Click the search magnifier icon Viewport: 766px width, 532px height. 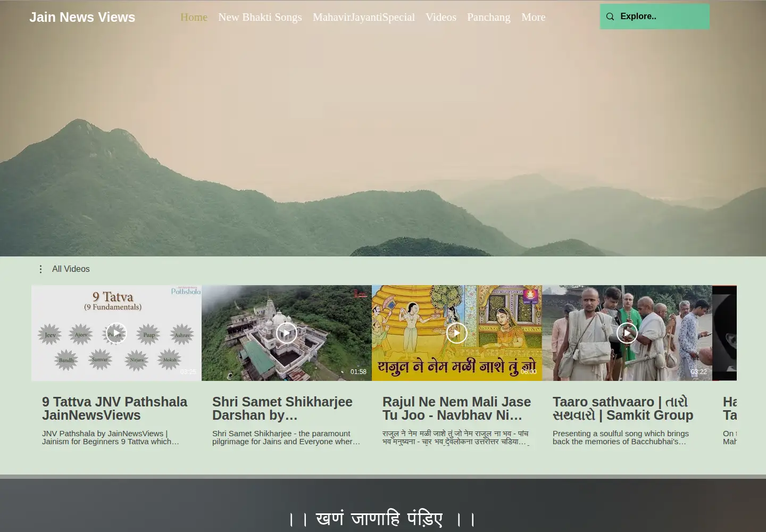pyautogui.click(x=610, y=16)
